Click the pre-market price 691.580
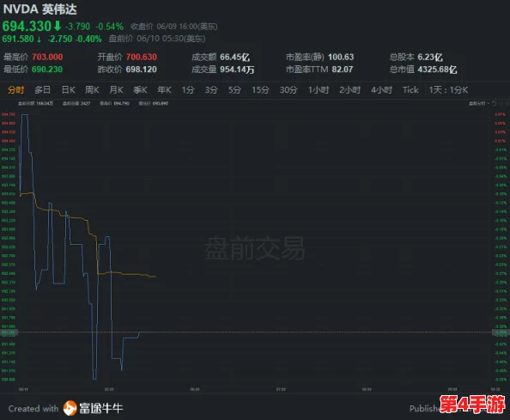 18,39
